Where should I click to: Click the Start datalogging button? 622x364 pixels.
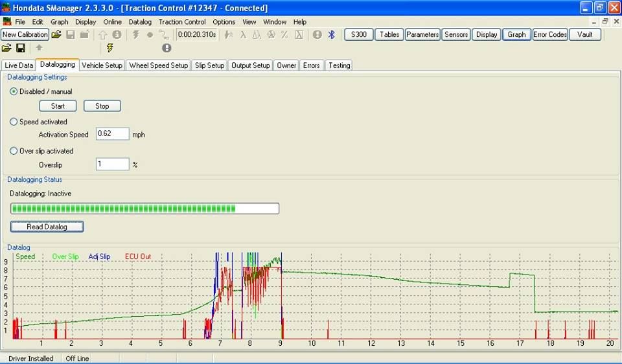point(58,106)
